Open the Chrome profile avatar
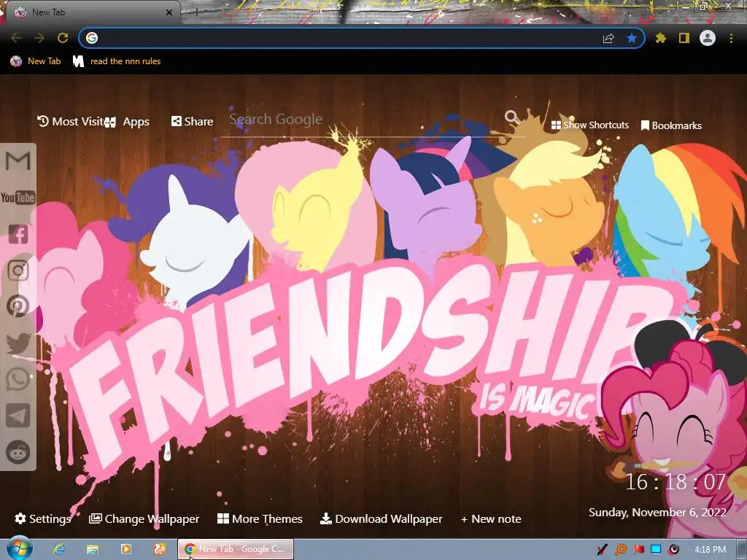Image resolution: width=747 pixels, height=560 pixels. point(708,38)
